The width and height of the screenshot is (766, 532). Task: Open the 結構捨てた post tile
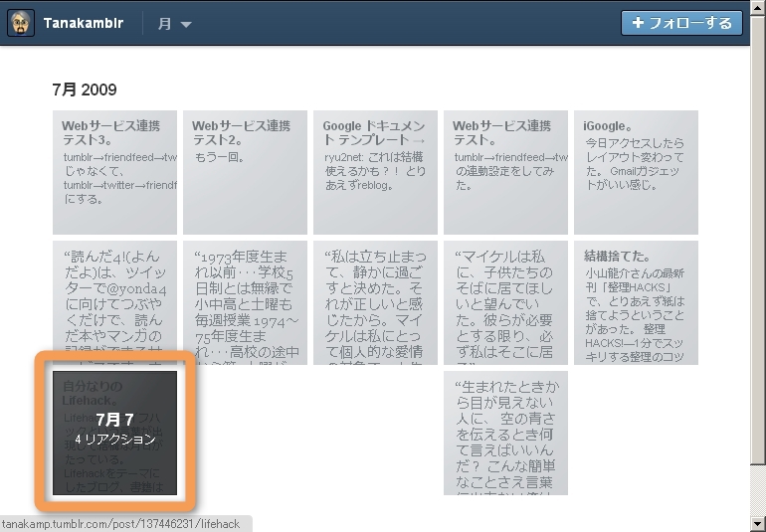[x=636, y=301]
